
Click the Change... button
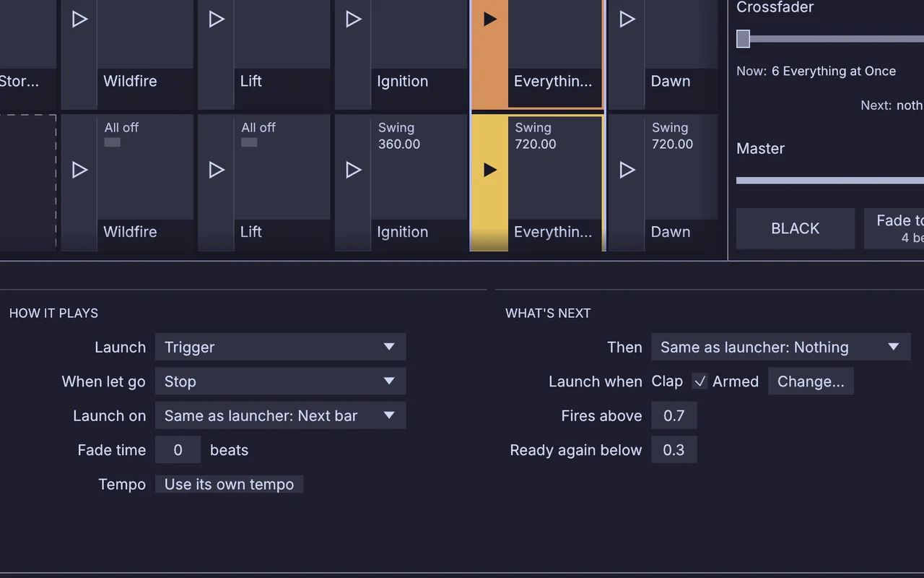(x=811, y=381)
